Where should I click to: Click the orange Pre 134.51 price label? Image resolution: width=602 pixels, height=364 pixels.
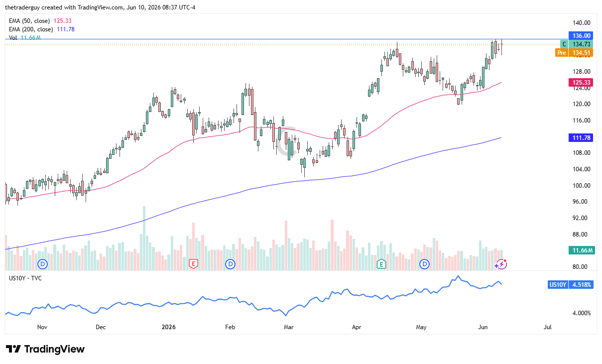point(574,52)
